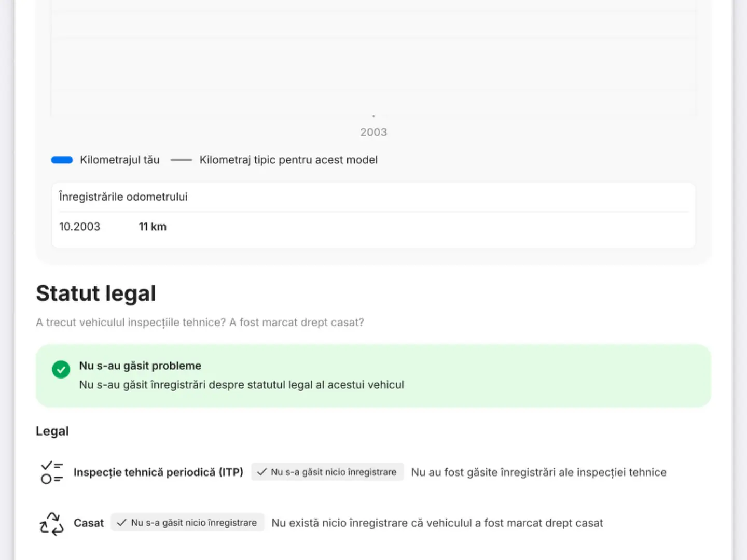Click the Legal subsection heading
This screenshot has width=747, height=560.
coord(52,431)
